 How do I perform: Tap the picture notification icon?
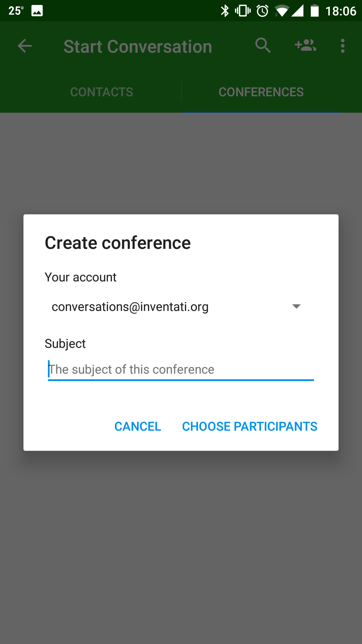pyautogui.click(x=37, y=11)
